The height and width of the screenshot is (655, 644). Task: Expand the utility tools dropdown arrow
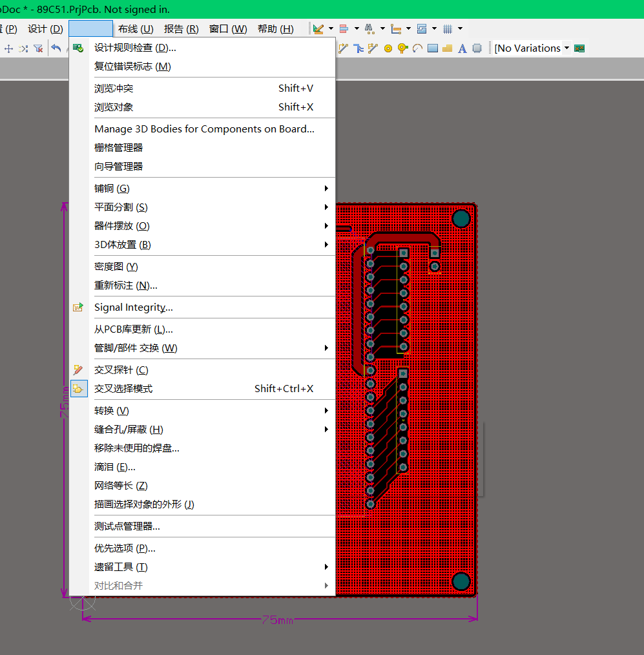(331, 29)
